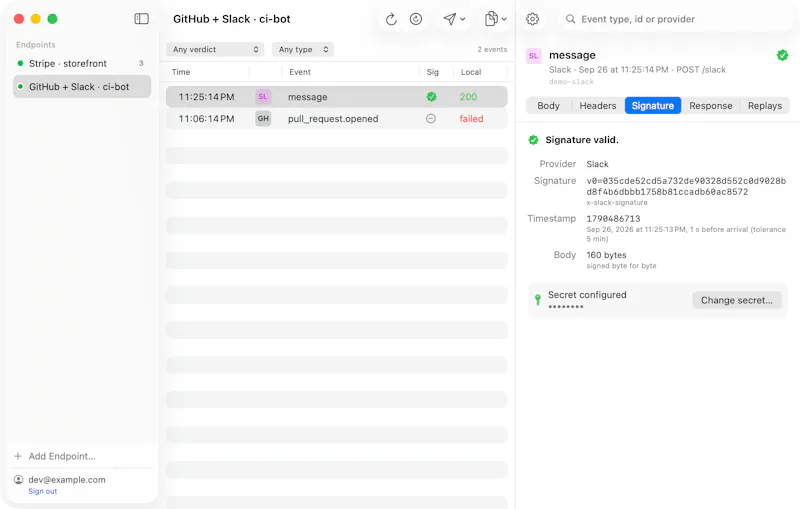Expand the copy menu chevron

tap(504, 19)
